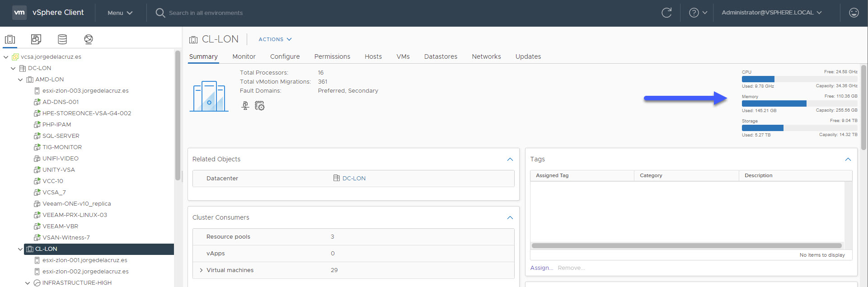Click the esxi-zlon-001 host icon
868x287 pixels.
tap(37, 260)
